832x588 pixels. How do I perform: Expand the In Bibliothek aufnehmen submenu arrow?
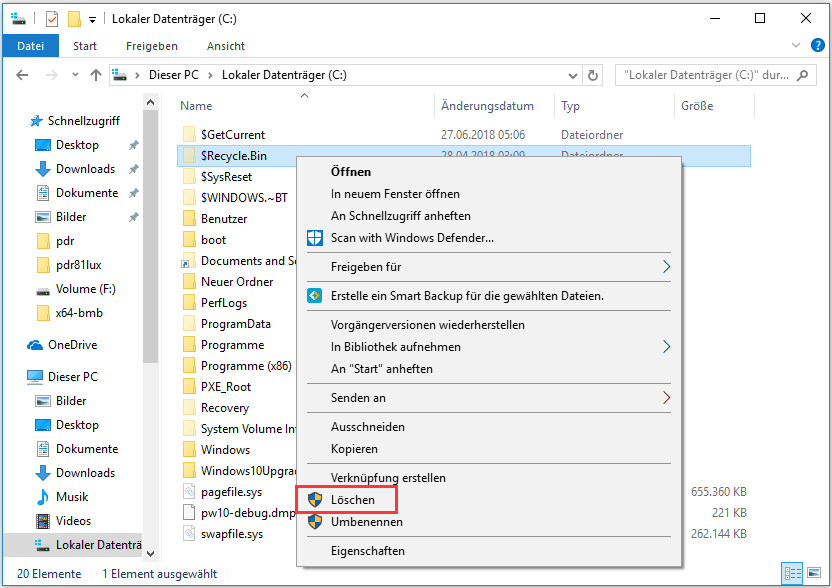coord(666,347)
